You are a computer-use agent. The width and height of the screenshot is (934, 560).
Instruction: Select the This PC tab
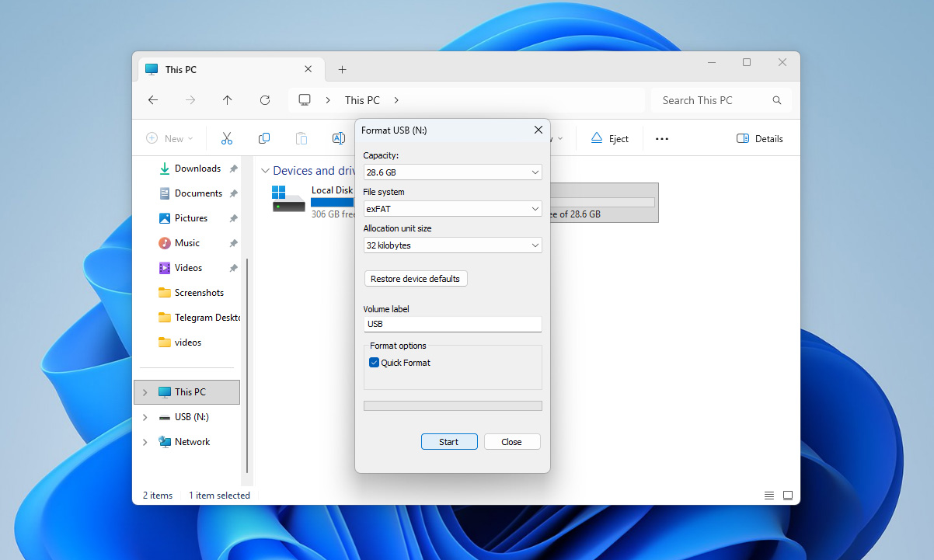click(x=179, y=69)
